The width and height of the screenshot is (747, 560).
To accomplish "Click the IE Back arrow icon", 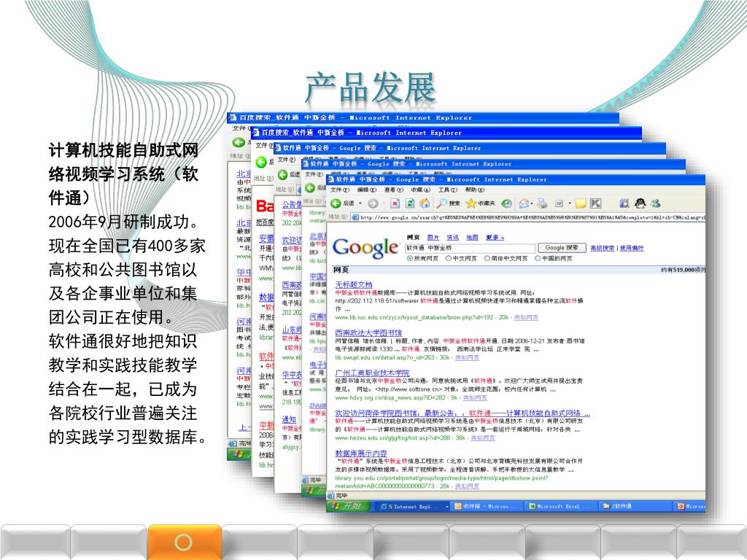I will click(336, 203).
